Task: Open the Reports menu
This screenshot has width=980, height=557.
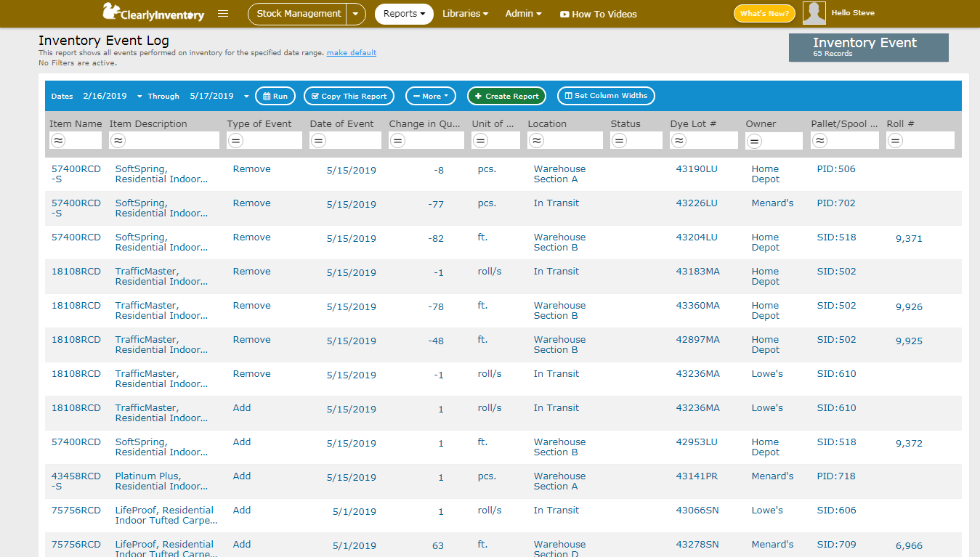Action: tap(404, 14)
